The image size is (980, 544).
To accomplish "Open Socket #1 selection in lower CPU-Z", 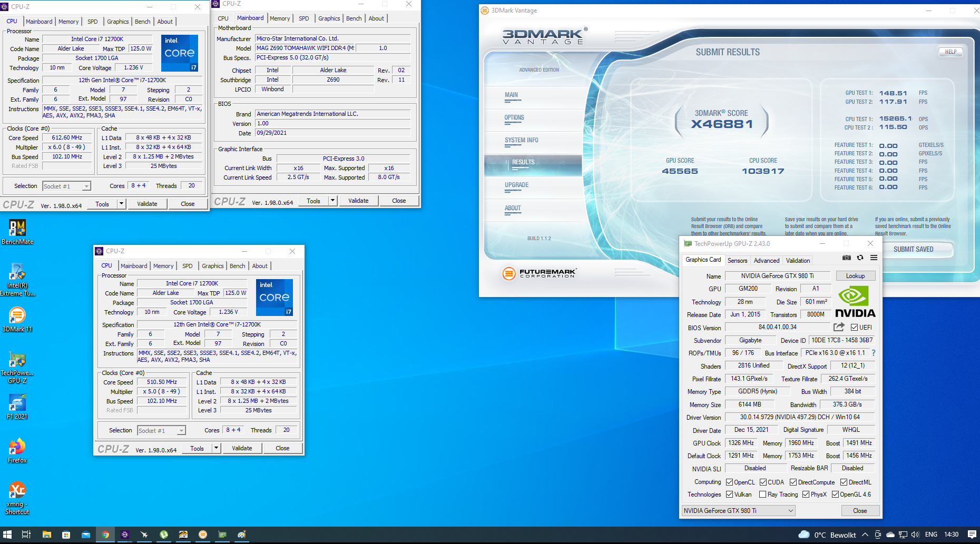I will click(x=161, y=430).
